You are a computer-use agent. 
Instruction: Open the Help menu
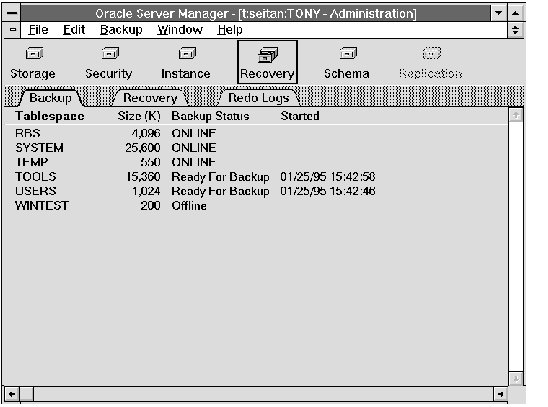[x=230, y=30]
